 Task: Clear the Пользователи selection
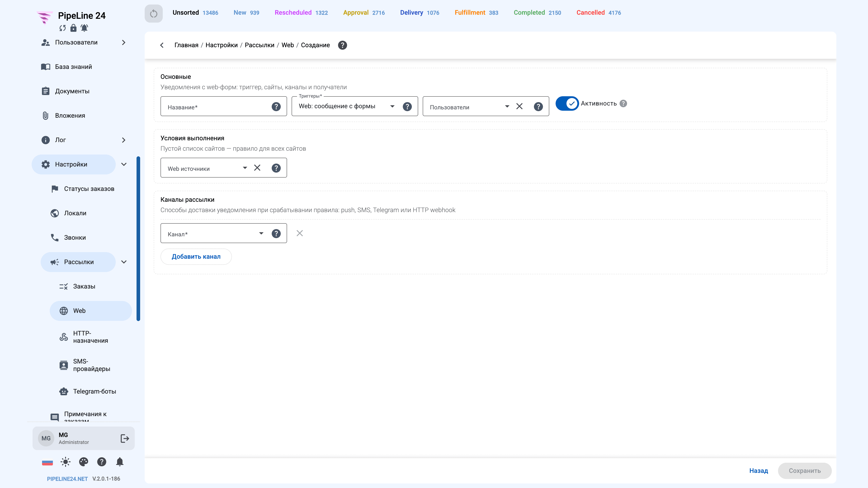click(519, 106)
